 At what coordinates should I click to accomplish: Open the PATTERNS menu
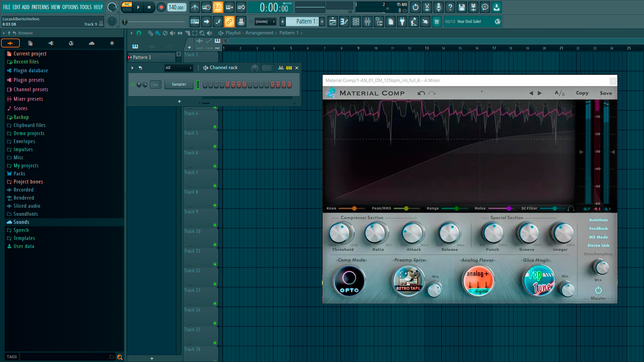pos(40,7)
